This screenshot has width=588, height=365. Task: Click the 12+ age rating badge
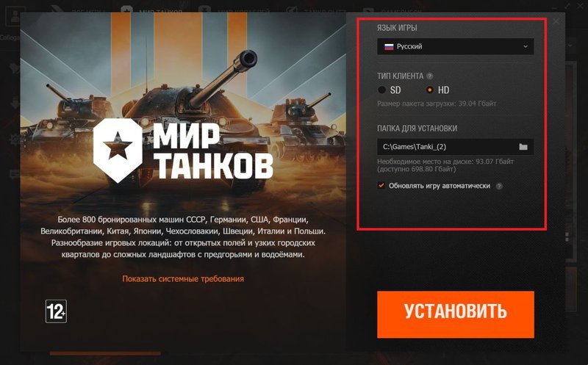point(57,311)
